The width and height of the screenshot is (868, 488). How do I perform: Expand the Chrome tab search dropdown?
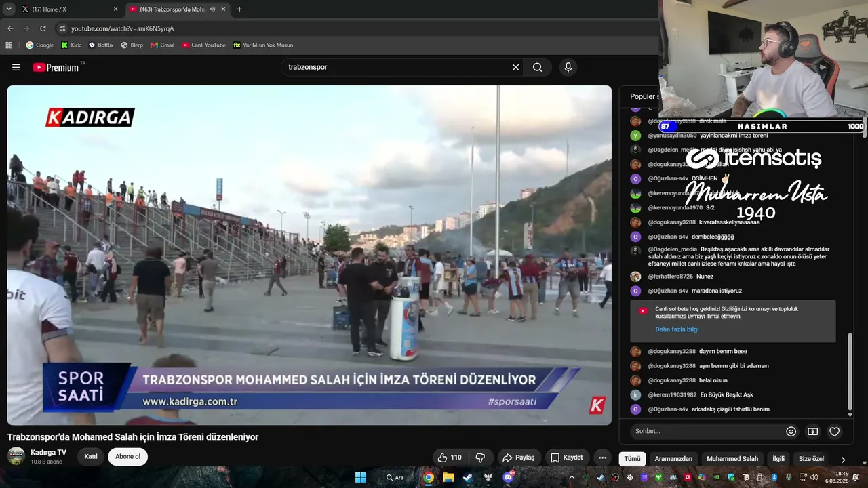point(9,9)
